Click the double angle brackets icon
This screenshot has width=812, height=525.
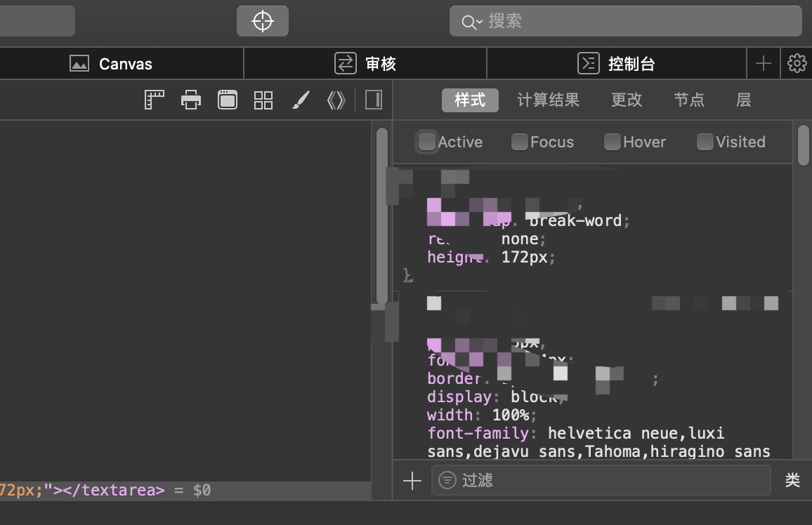(x=336, y=100)
